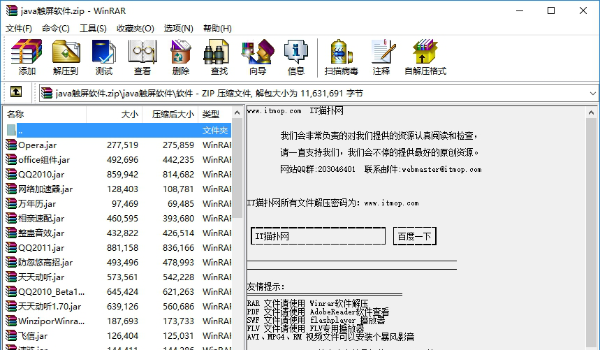This screenshot has width=600, height=364.
Task: Select the 天天动听1.70.jar file name
Action: [50, 306]
